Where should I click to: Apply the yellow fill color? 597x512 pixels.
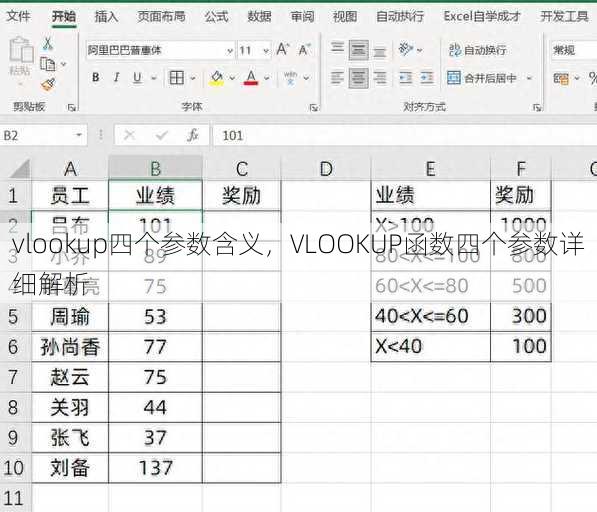[217, 78]
